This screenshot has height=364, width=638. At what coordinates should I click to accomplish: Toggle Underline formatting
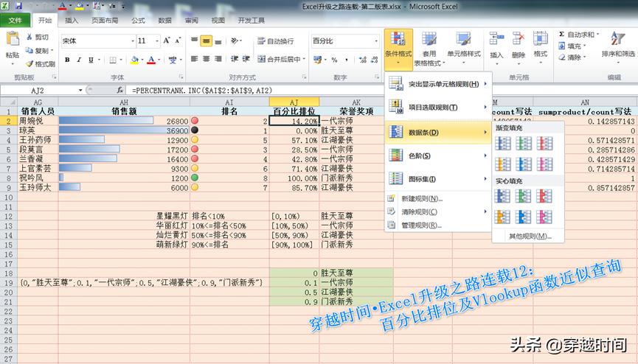[91, 60]
